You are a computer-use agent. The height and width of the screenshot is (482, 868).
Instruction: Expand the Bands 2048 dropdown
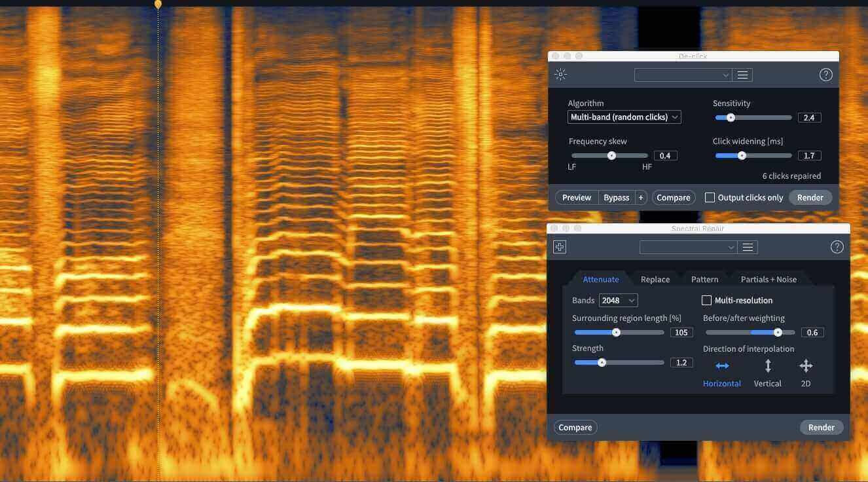click(x=619, y=301)
